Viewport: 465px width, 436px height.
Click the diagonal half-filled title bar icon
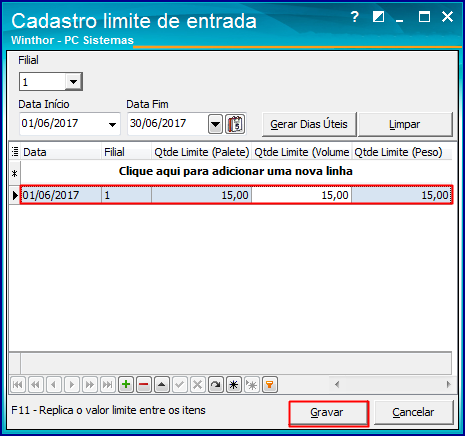tap(378, 17)
